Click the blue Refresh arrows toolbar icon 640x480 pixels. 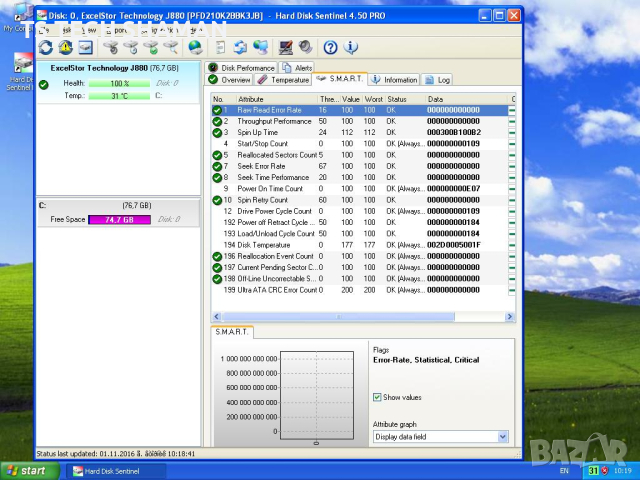(46, 47)
